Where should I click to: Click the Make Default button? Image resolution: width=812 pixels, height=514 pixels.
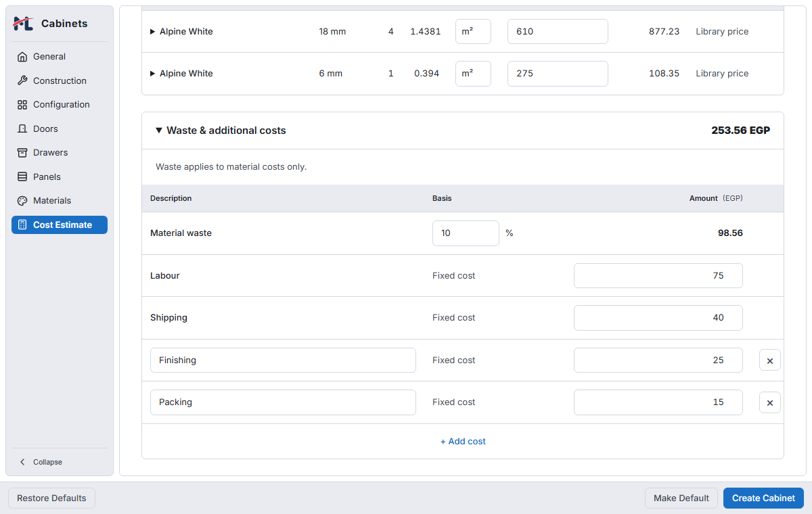pyautogui.click(x=681, y=498)
